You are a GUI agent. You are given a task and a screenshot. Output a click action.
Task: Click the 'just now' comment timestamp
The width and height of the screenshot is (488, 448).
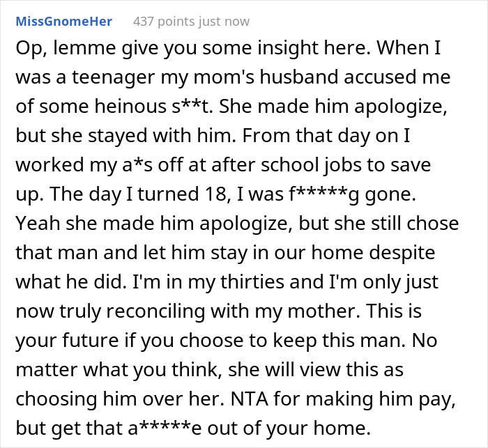(x=226, y=21)
